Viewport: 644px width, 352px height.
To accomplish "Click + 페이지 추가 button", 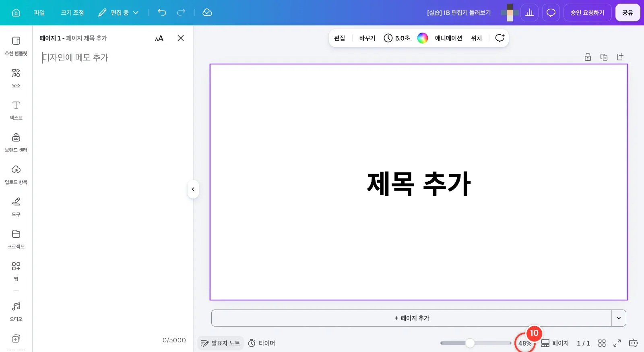I will click(x=411, y=318).
